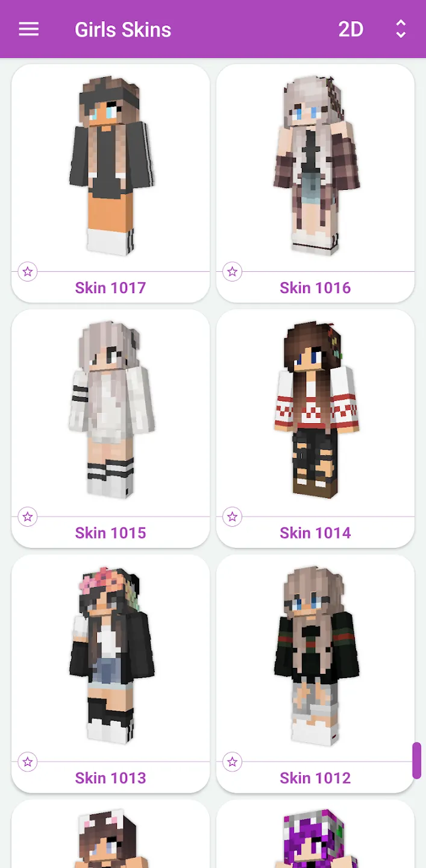This screenshot has height=868, width=426.
Task: Open sort order up-down arrows
Action: tap(401, 29)
